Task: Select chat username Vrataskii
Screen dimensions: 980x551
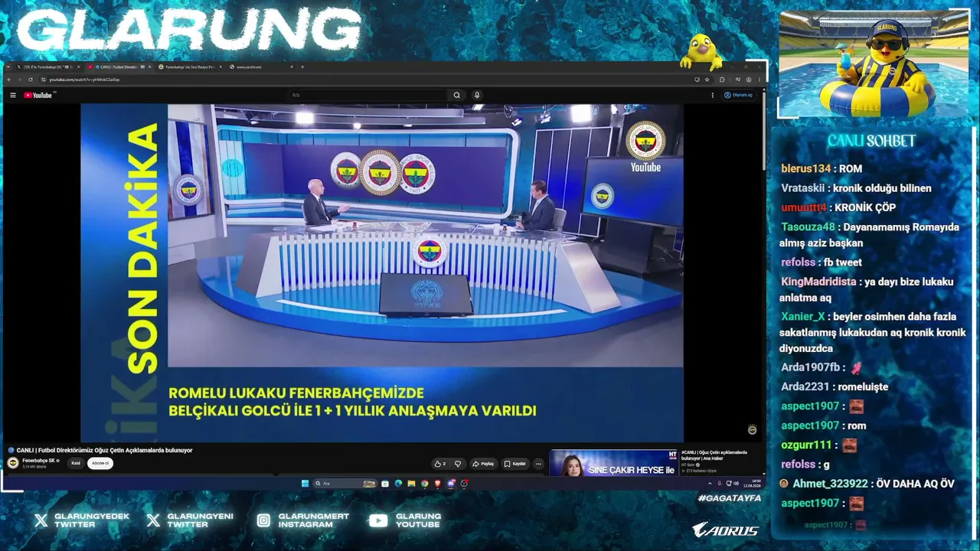Action: click(x=802, y=188)
